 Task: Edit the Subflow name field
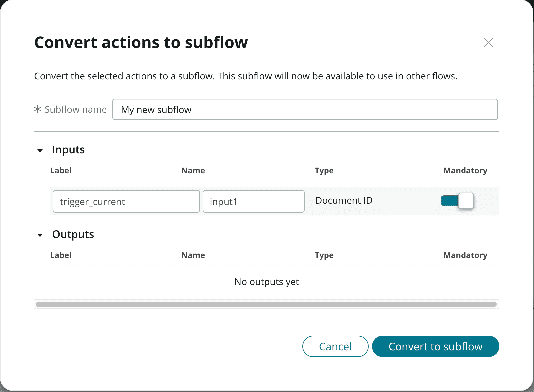[x=305, y=109]
